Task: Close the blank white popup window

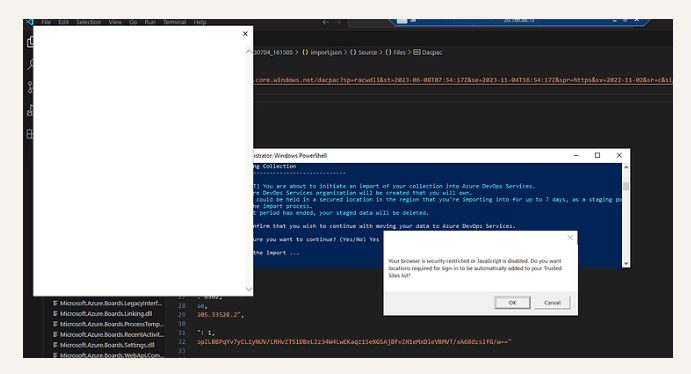Action: click(x=245, y=33)
